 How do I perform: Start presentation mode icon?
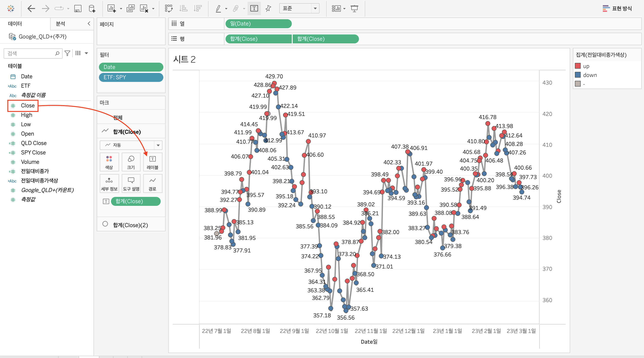tap(354, 9)
